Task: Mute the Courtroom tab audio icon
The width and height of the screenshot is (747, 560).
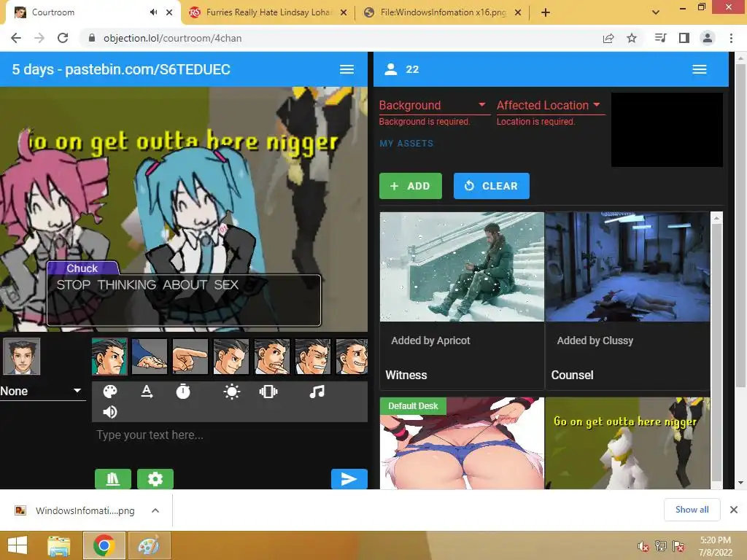Action: coord(153,12)
